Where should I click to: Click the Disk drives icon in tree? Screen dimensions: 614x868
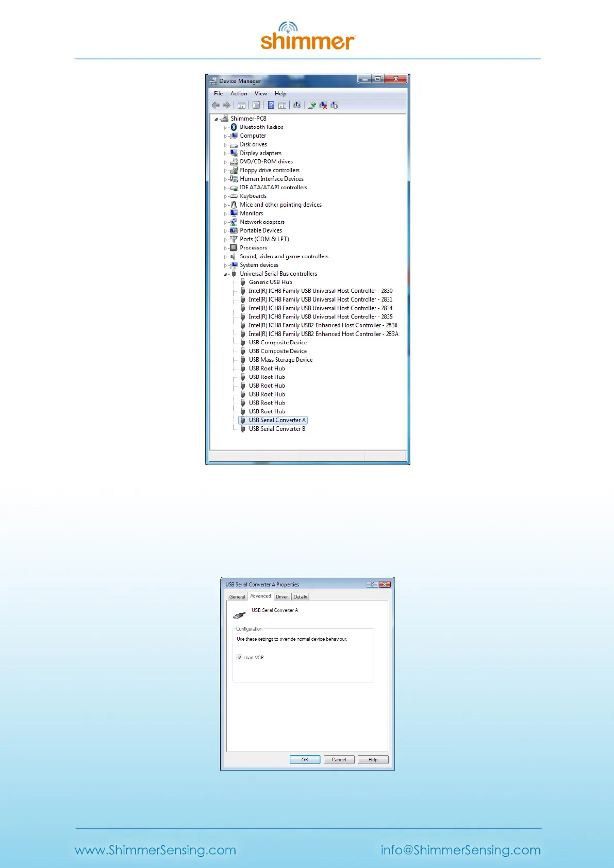234,144
